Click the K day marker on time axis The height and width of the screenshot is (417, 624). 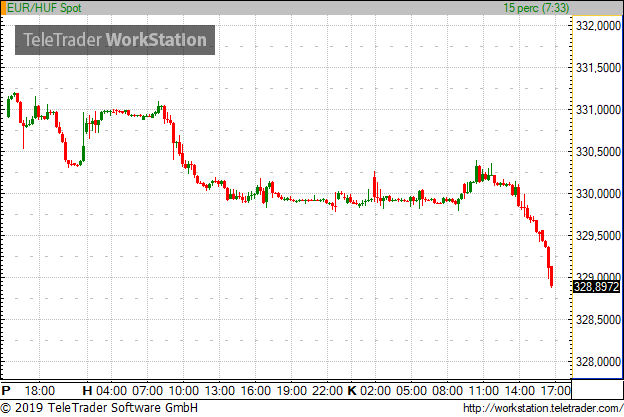[x=352, y=391]
